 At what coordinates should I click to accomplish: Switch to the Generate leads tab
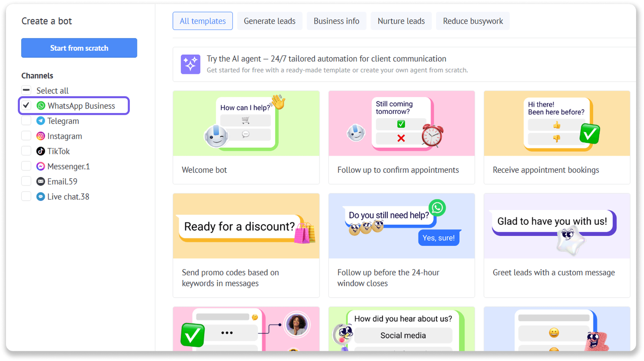pos(270,21)
